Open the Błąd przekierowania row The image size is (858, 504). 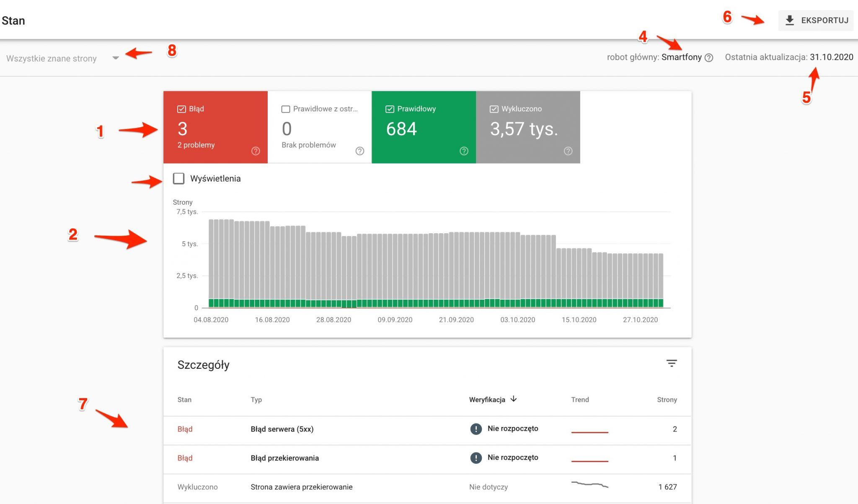pos(427,459)
